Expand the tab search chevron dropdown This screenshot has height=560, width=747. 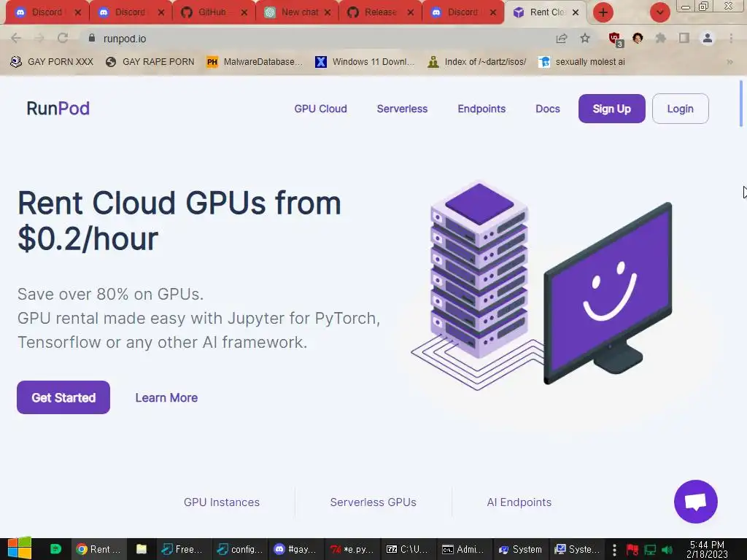pos(659,12)
